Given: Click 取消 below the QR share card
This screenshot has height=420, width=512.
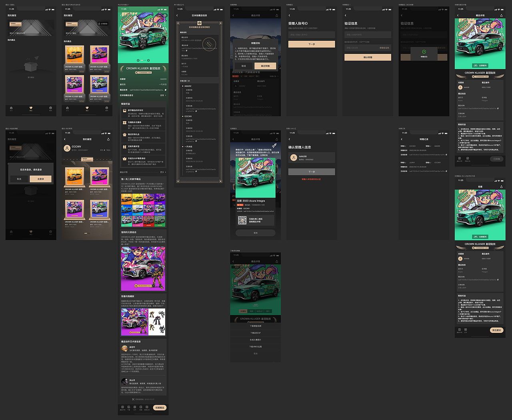Looking at the screenshot, I should tap(256, 233).
